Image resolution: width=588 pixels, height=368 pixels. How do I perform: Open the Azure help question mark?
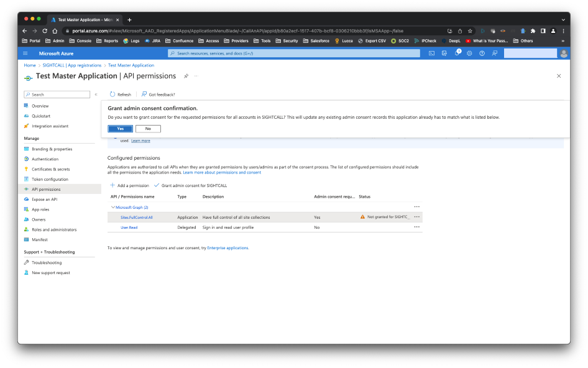482,53
